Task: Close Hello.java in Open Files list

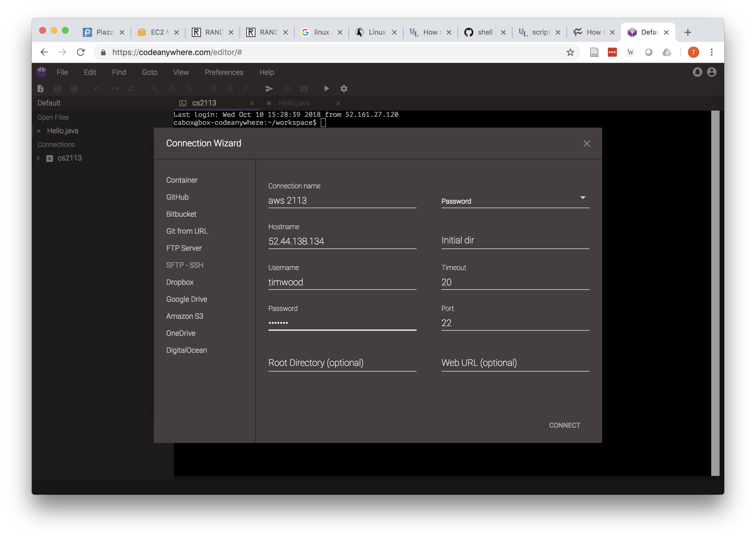Action: click(39, 131)
